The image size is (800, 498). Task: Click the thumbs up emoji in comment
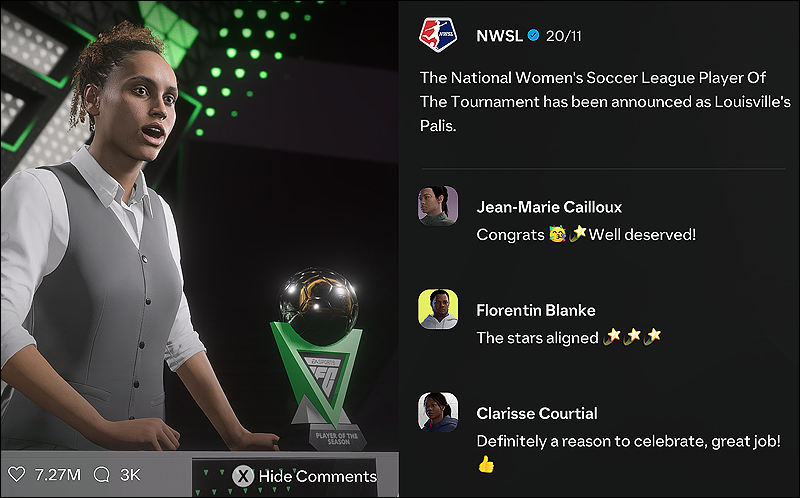click(x=486, y=464)
